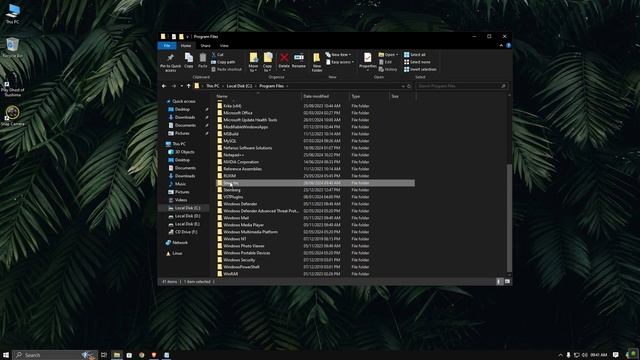
Task: Expand the Program Files breadcrumb chevron
Action: coord(287,86)
